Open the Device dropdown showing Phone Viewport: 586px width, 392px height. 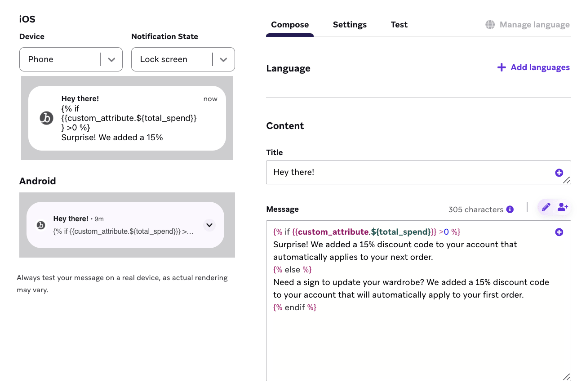tap(71, 59)
